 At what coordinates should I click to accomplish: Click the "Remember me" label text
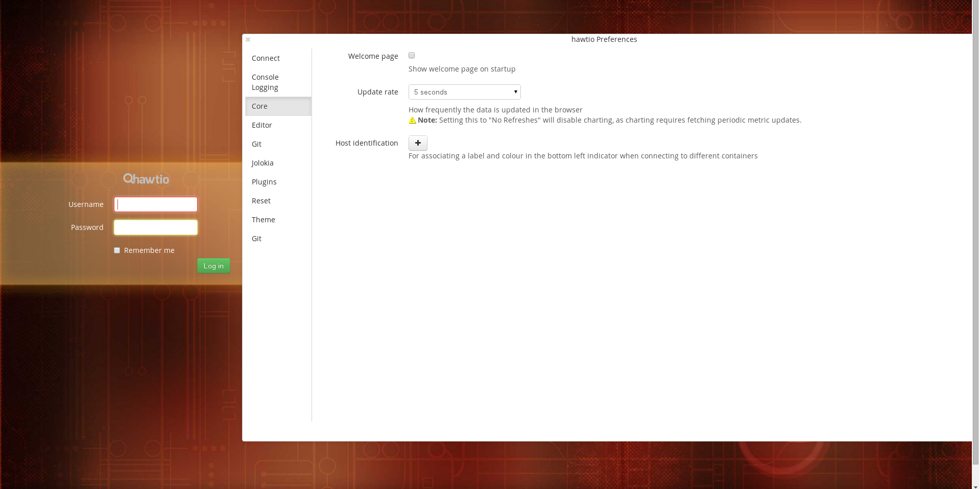(149, 250)
